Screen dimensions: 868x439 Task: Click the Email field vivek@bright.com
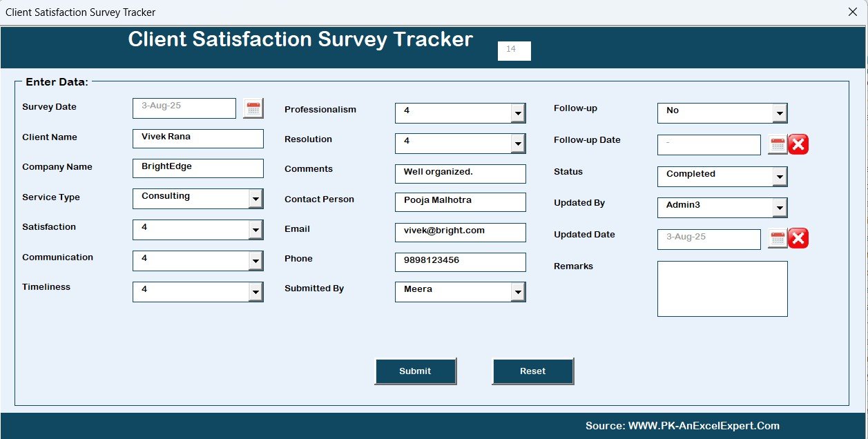(x=461, y=232)
